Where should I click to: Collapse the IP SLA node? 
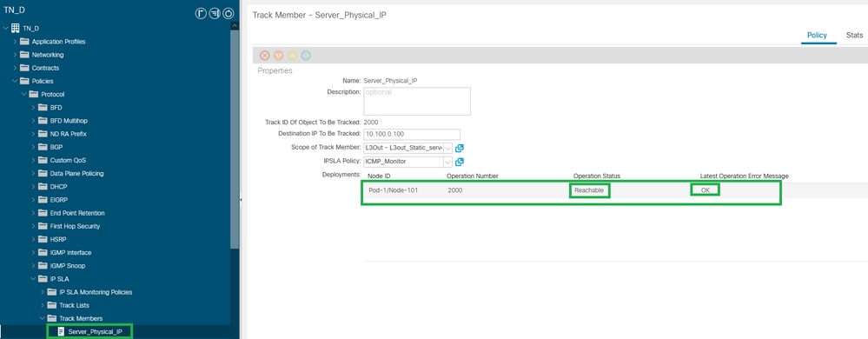point(33,279)
